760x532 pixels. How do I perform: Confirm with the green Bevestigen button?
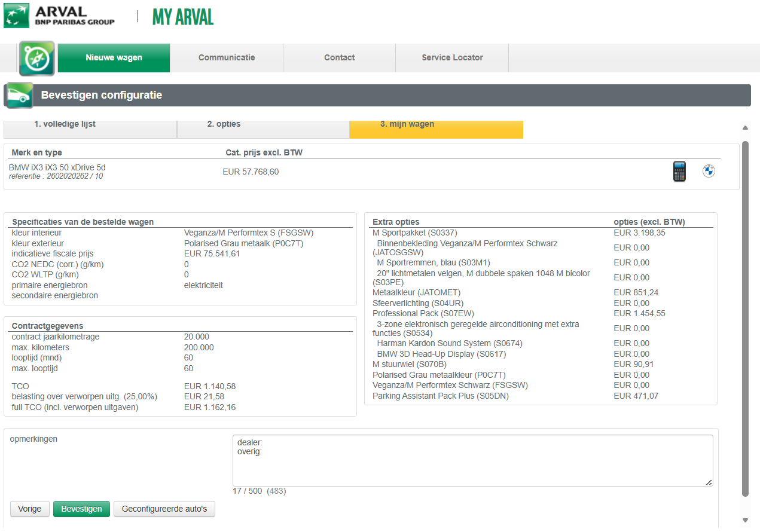pos(81,509)
